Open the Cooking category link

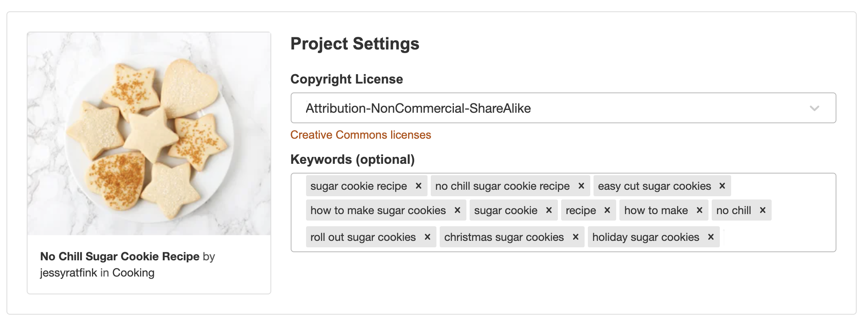pos(133,273)
